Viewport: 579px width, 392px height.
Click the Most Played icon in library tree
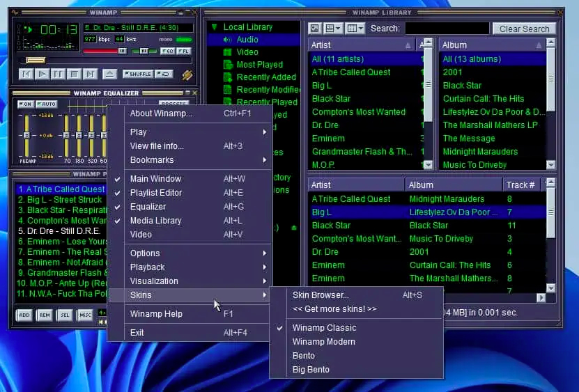227,65
